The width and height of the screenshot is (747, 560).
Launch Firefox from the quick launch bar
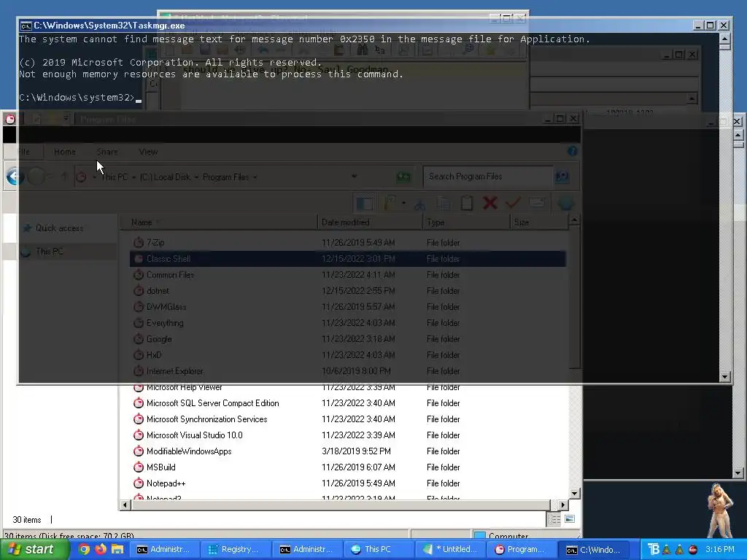point(101,549)
